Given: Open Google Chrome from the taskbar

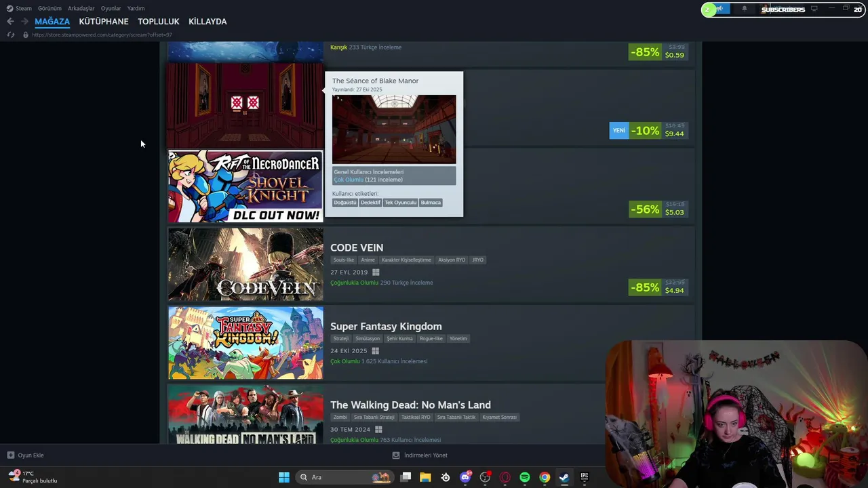Looking at the screenshot, I should (x=545, y=477).
